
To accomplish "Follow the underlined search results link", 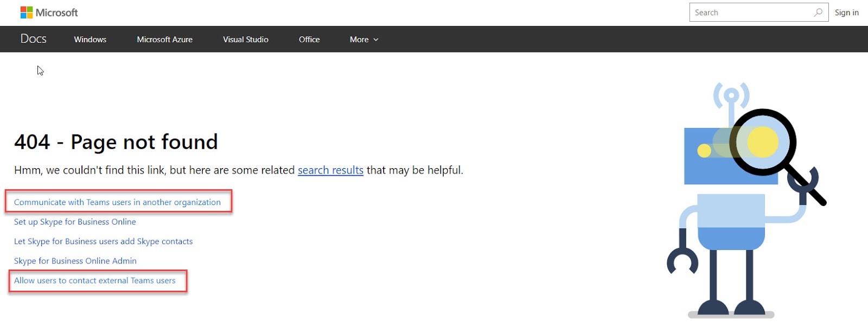I will [x=330, y=170].
